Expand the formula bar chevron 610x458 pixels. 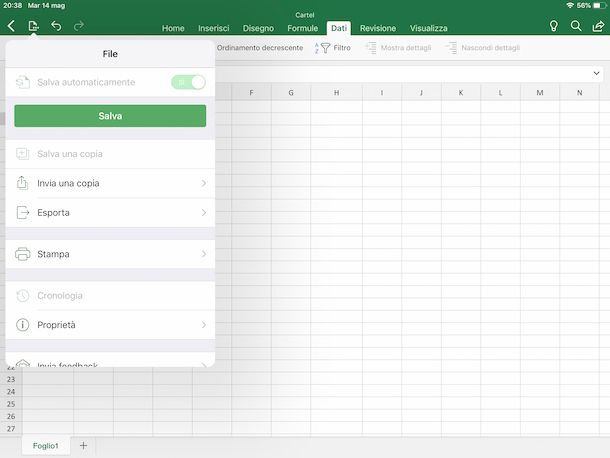596,73
